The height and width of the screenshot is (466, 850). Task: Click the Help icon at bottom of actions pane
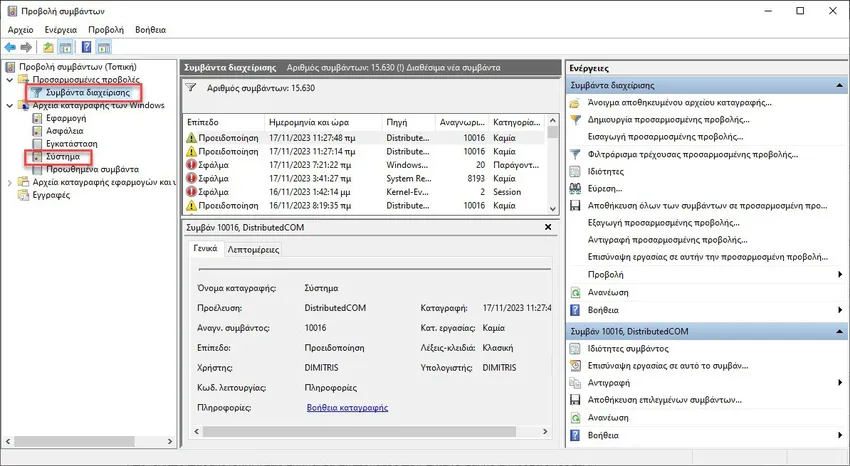click(x=576, y=435)
